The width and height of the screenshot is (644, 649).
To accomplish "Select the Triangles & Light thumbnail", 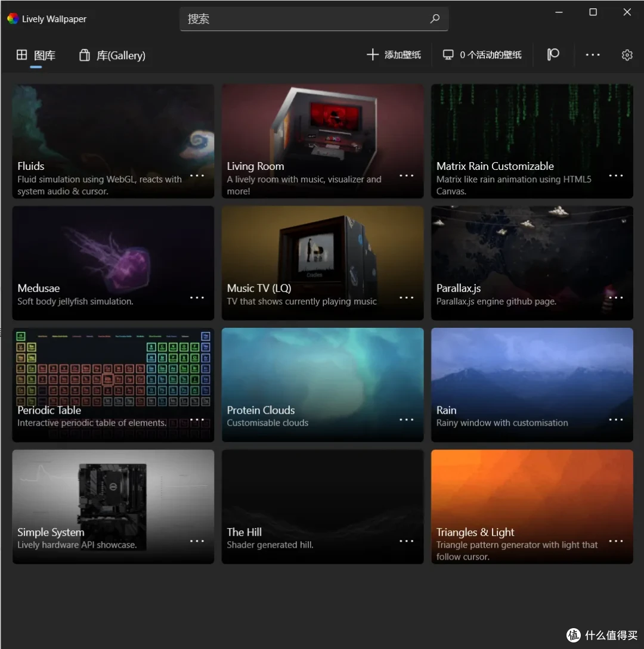I will coord(532,507).
